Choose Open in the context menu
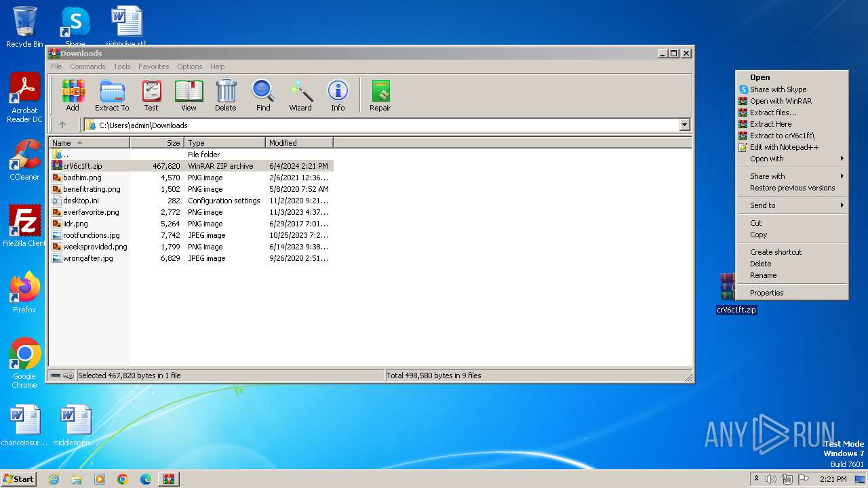The image size is (868, 488). 792,77
